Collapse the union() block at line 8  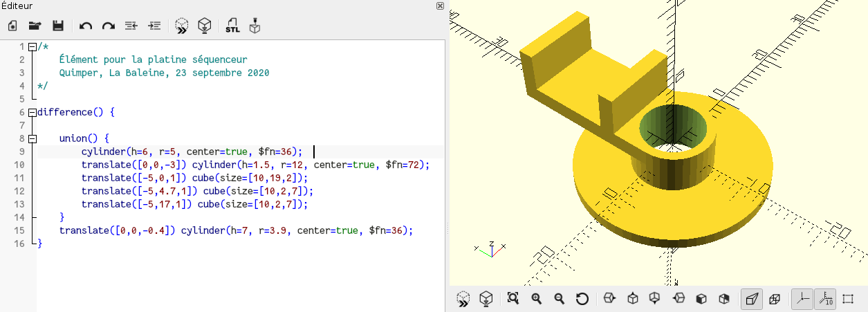pyautogui.click(x=32, y=138)
